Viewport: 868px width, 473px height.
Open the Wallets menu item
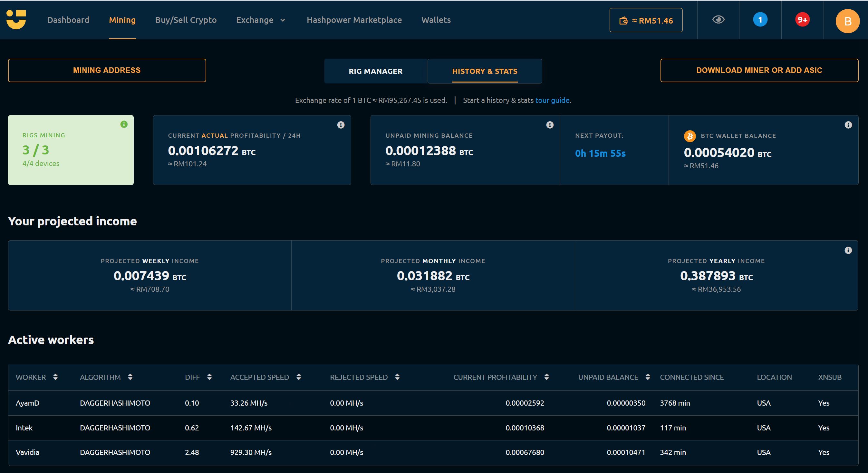436,20
